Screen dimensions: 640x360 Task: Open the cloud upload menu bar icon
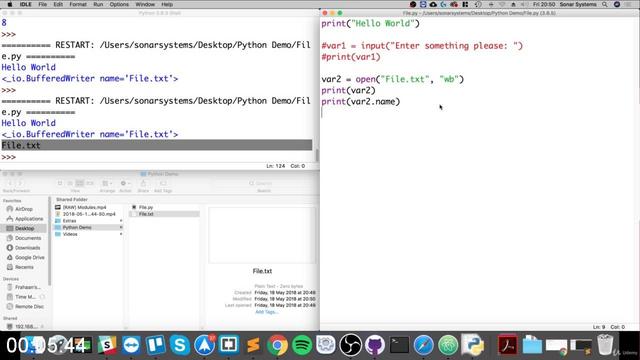[x=433, y=4]
